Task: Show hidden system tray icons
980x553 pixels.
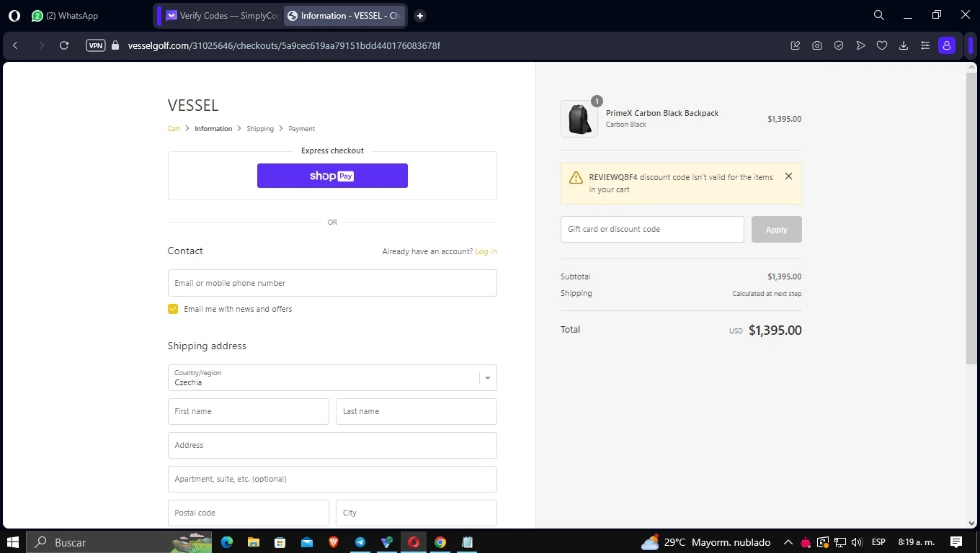Action: coord(788,542)
